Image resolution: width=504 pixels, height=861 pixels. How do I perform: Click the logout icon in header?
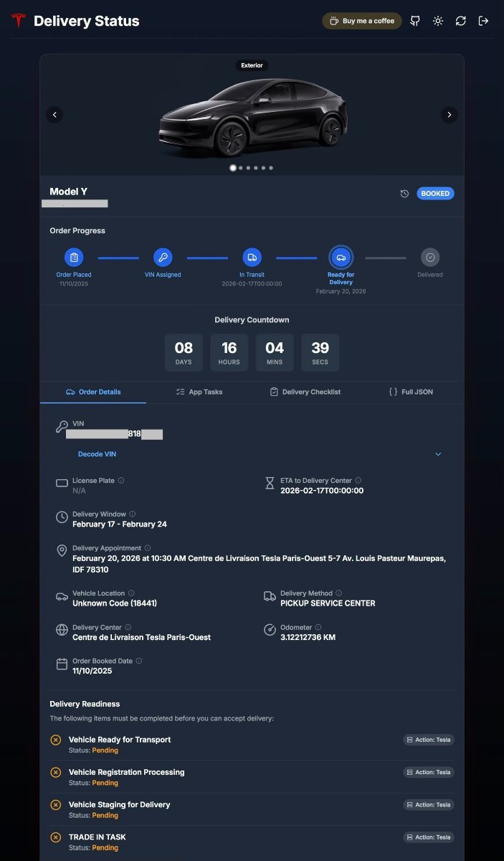tap(484, 21)
